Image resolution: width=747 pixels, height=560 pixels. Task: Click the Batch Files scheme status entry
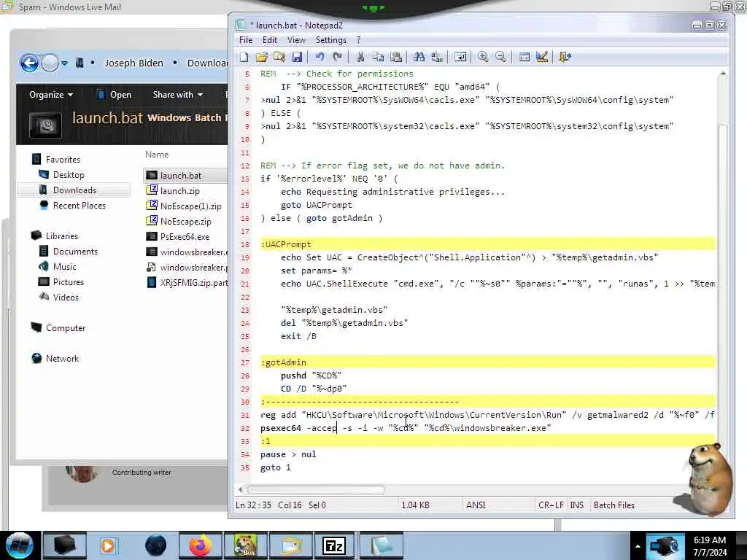[x=614, y=505]
